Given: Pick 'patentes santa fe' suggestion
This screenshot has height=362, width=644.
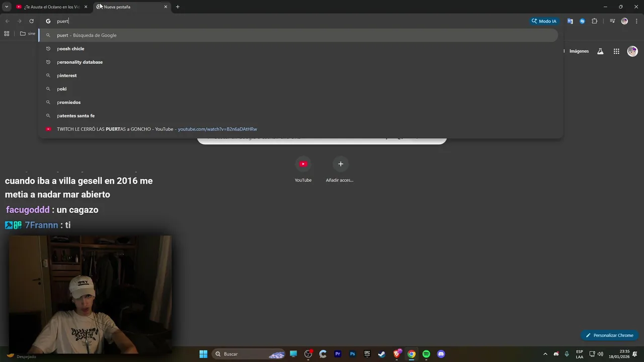Looking at the screenshot, I should (x=298, y=116).
